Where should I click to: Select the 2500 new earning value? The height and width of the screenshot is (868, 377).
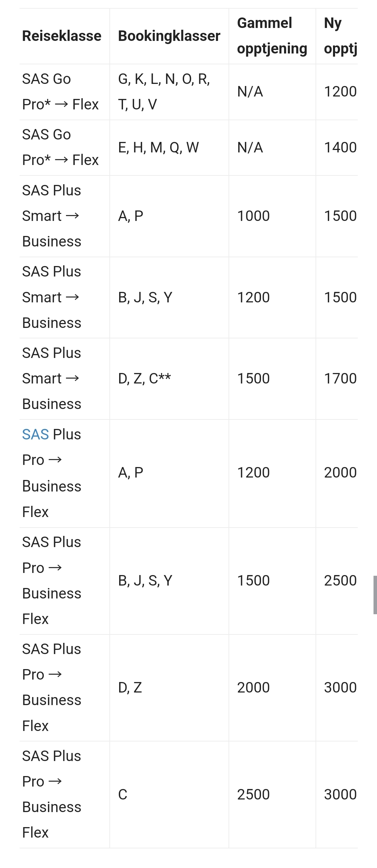tap(340, 580)
